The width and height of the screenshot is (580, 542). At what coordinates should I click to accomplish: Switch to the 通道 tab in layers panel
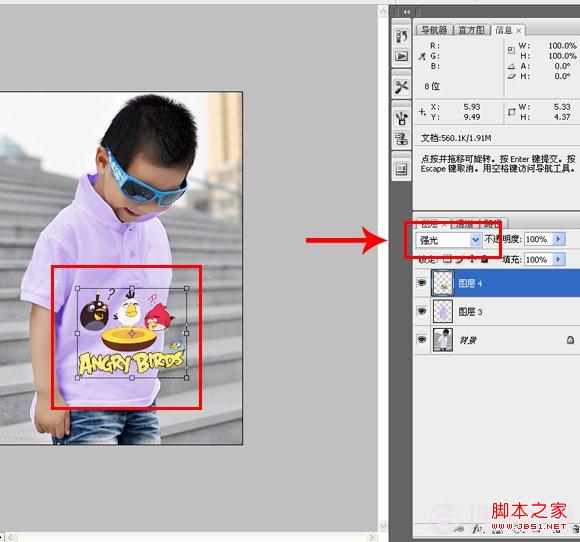coord(465,223)
